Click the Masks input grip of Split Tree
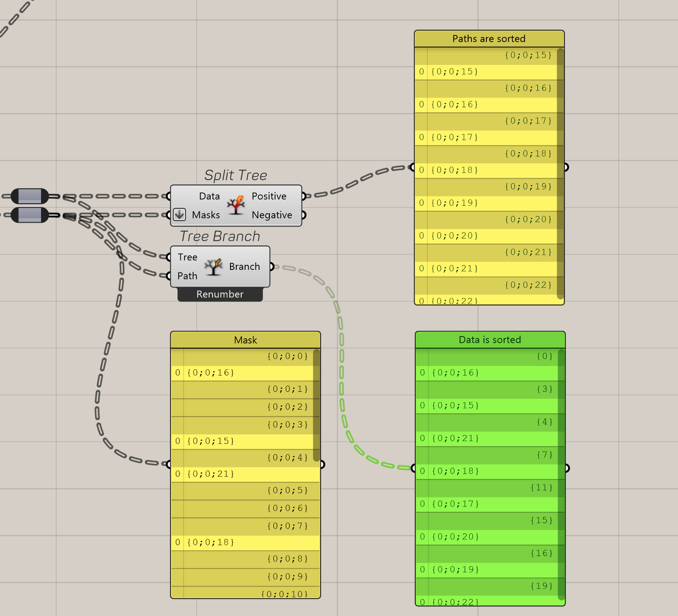Viewport: 678px width, 616px height. click(168, 215)
